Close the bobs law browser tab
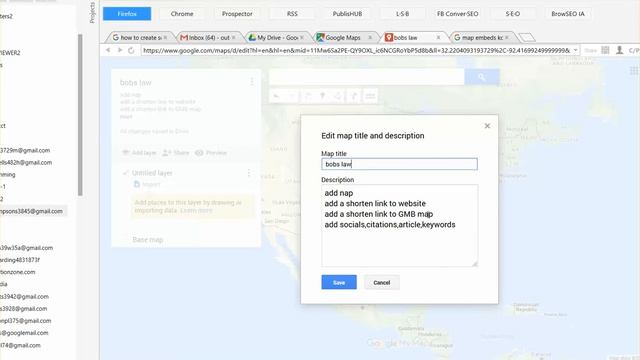Image resolution: width=640 pixels, height=360 pixels. point(438,37)
